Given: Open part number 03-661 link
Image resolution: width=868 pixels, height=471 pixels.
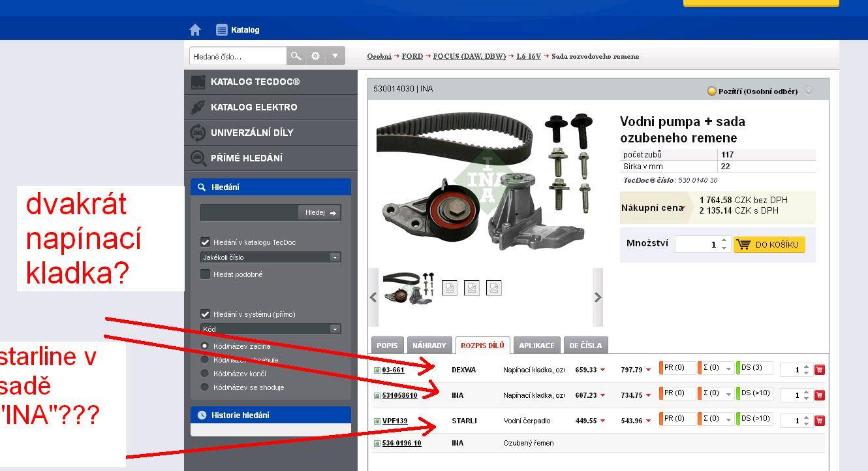Looking at the screenshot, I should 394,370.
